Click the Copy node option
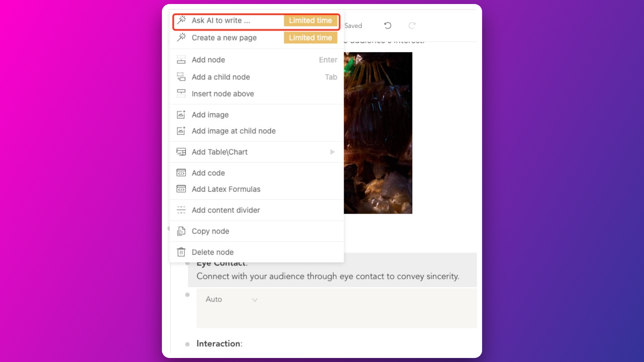The width and height of the screenshot is (644, 362). point(211,231)
